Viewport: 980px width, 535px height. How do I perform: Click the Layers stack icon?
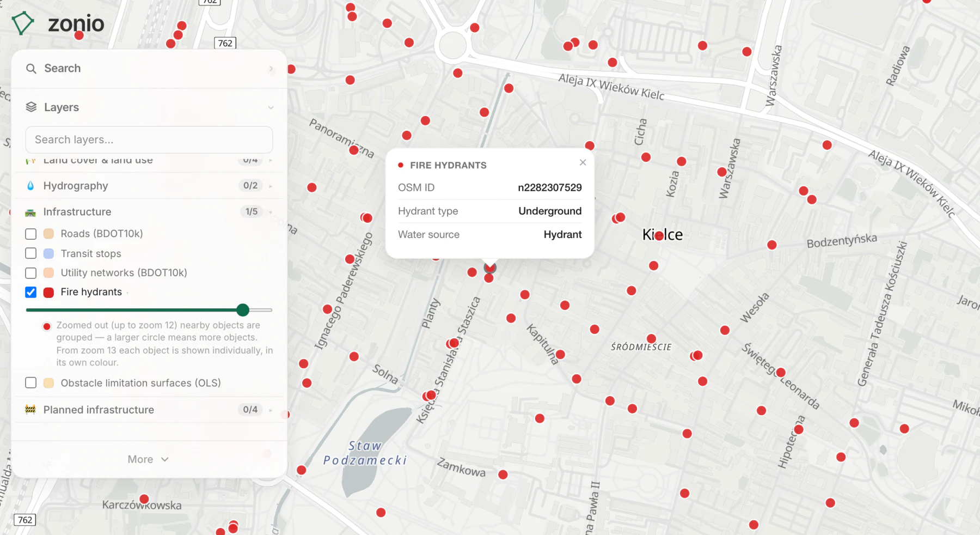[31, 107]
